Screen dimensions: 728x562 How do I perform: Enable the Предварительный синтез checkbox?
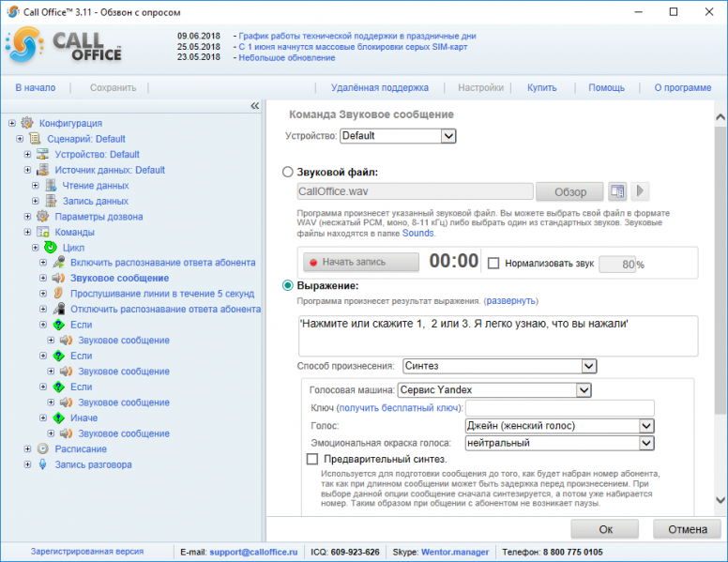tap(312, 459)
